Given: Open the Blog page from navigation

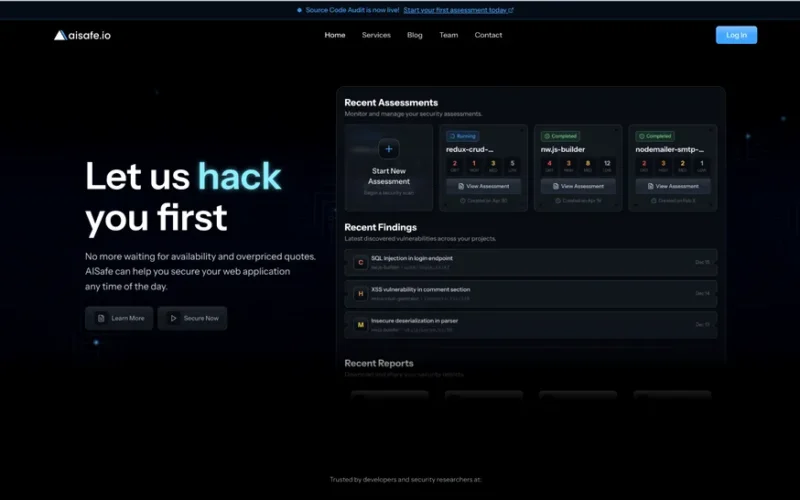Looking at the screenshot, I should [415, 35].
